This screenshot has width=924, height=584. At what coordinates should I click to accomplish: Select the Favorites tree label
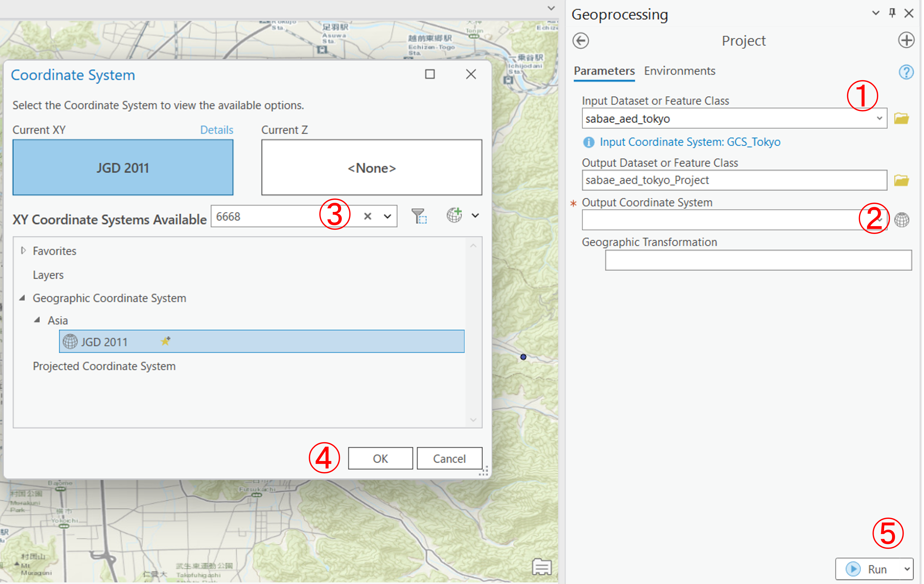(54, 251)
